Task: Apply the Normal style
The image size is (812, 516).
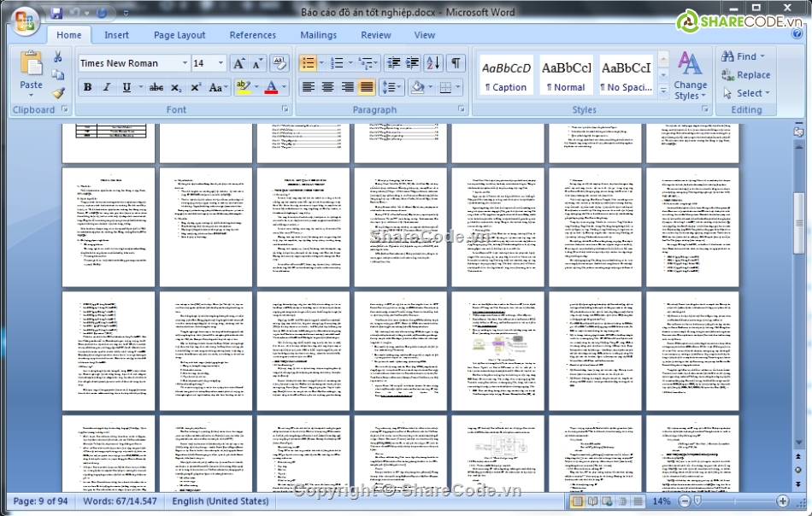Action: click(x=566, y=75)
